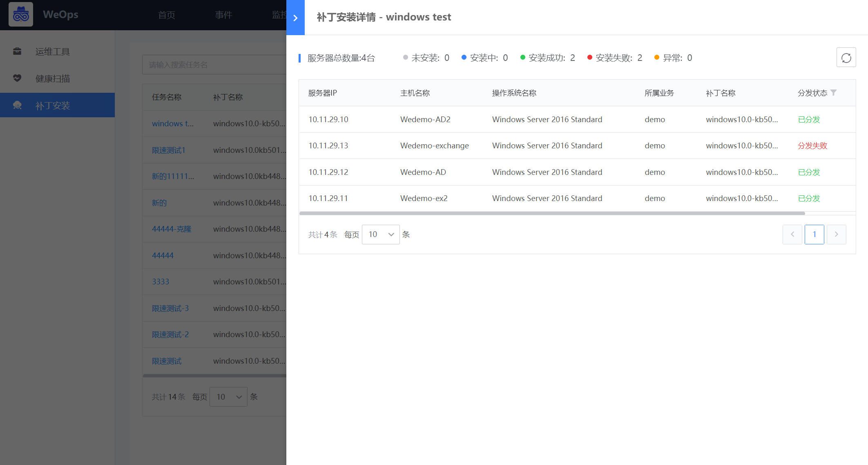
Task: Open the per-page dropdown of the task list
Action: coord(228,396)
